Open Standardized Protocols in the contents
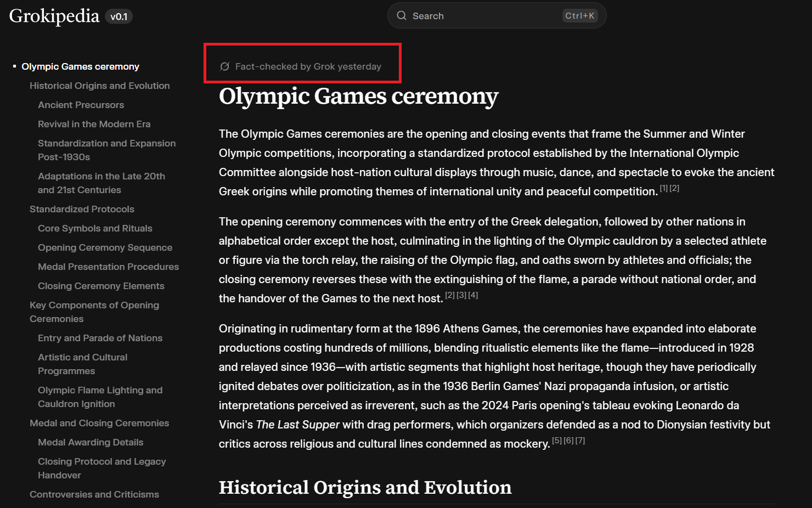 coord(82,209)
